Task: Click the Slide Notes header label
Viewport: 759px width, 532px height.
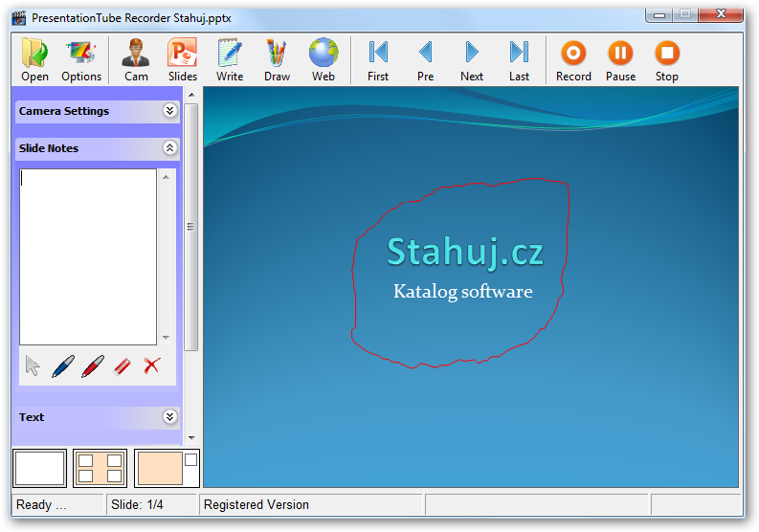Action: click(49, 148)
